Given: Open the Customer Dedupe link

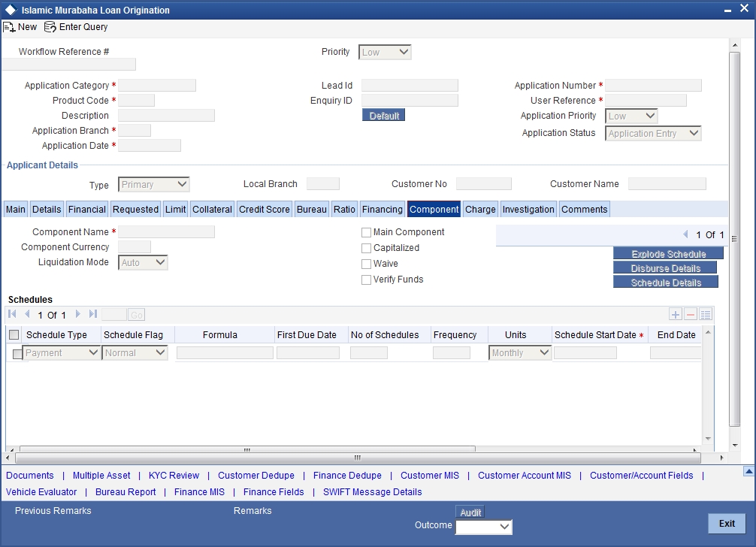Looking at the screenshot, I should click(256, 475).
